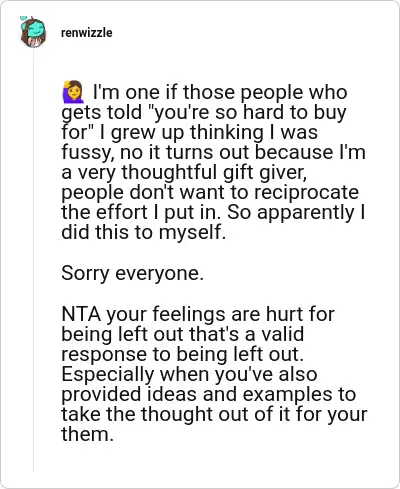This screenshot has width=400, height=489.
Task: Click the final word "them."
Action: pos(87,434)
